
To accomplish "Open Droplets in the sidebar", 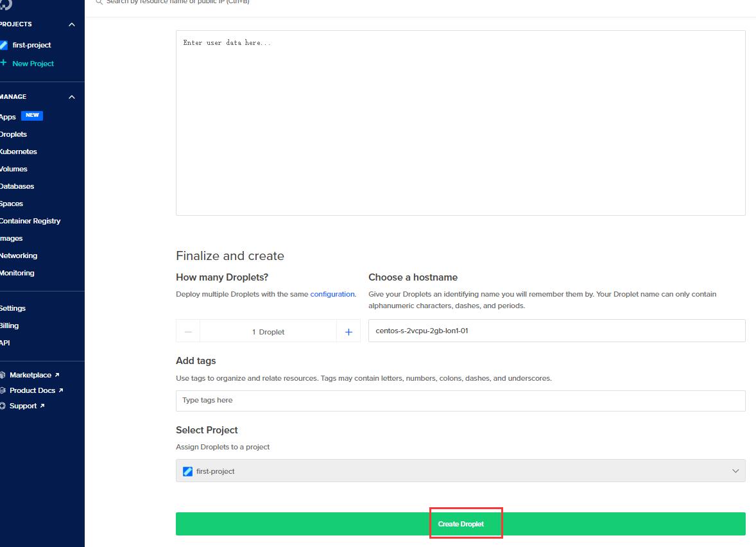I will click(x=13, y=134).
